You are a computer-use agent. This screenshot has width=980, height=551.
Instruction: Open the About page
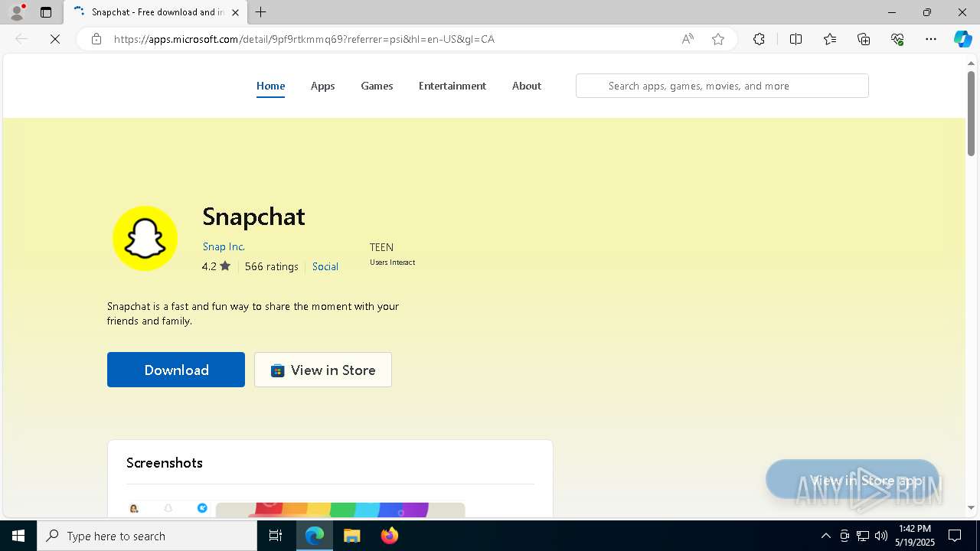click(527, 86)
